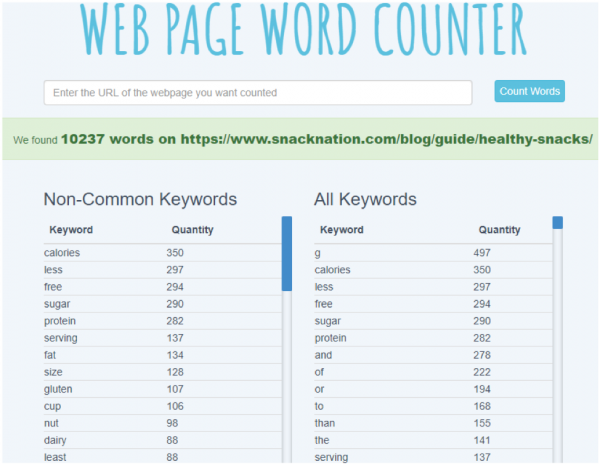Image resolution: width=600 pixels, height=464 pixels.
Task: Select 'calories' in All Keywords list
Action: click(333, 270)
